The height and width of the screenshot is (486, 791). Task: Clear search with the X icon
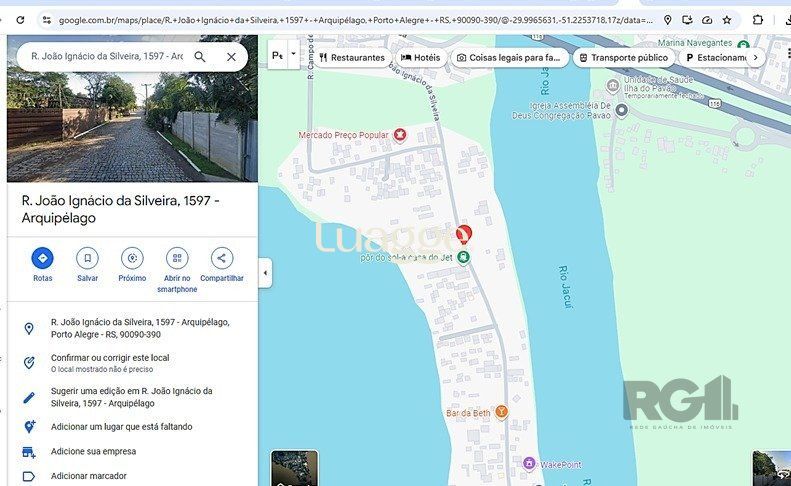coord(231,57)
